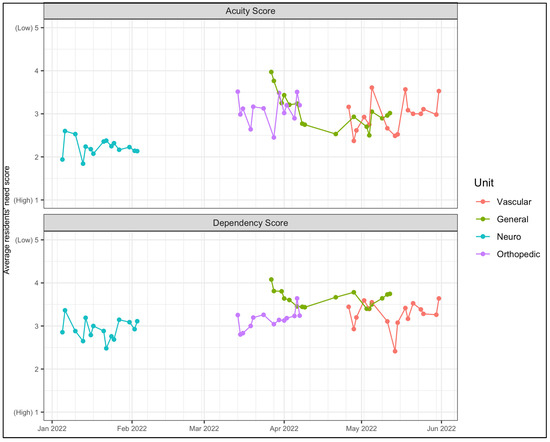Click the first Neuro point in Acuity panel

click(62, 159)
